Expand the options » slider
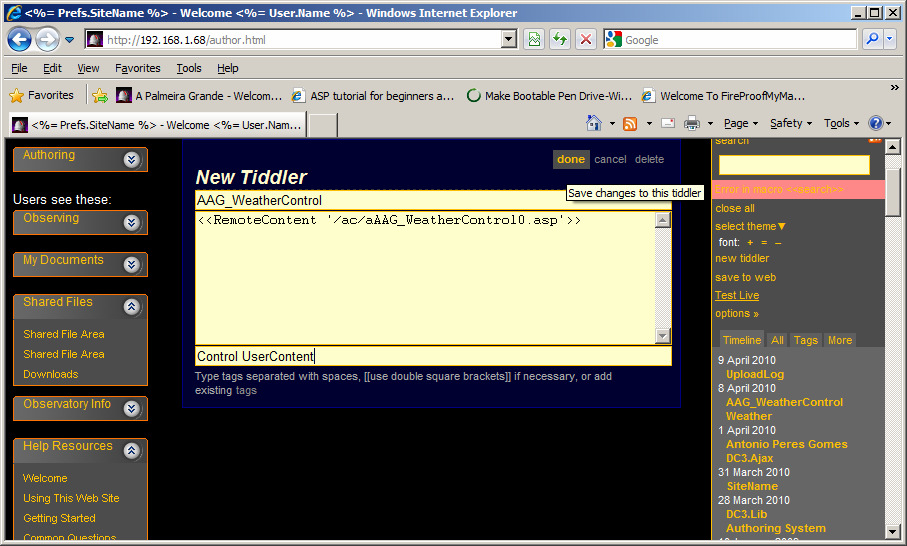 (737, 313)
